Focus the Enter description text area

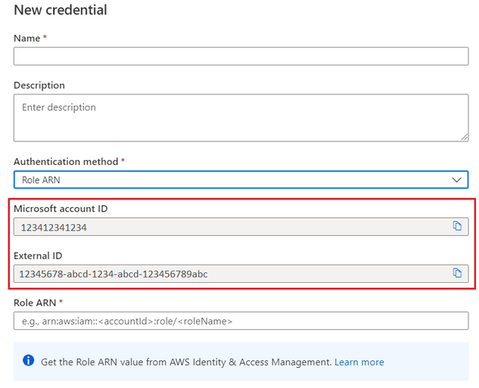click(x=241, y=118)
